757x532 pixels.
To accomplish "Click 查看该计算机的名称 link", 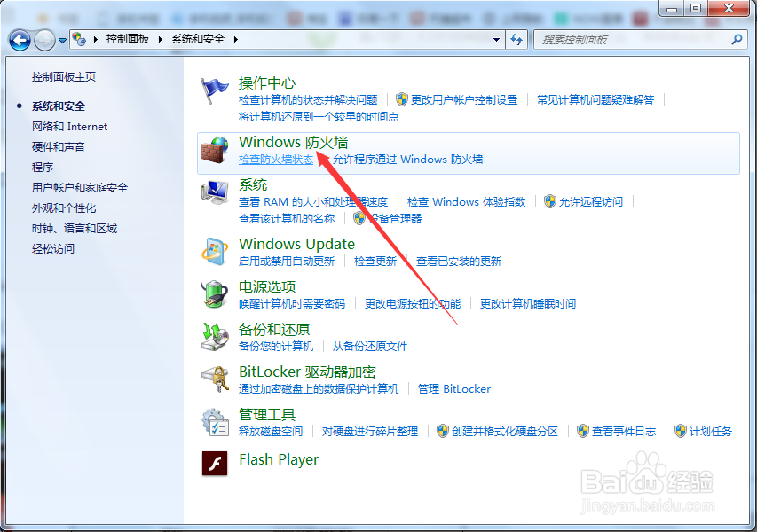I will 287,218.
